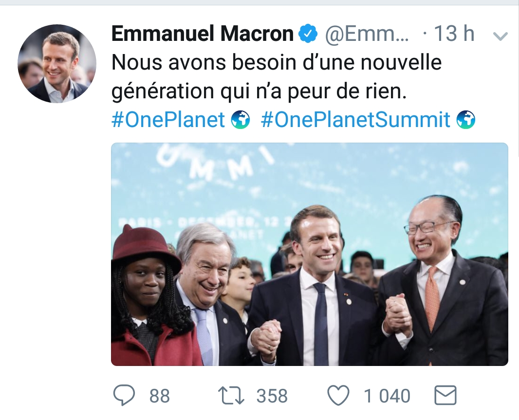Click the direct message envelope icon
Viewport: 519px width, 420px height.
point(445,395)
